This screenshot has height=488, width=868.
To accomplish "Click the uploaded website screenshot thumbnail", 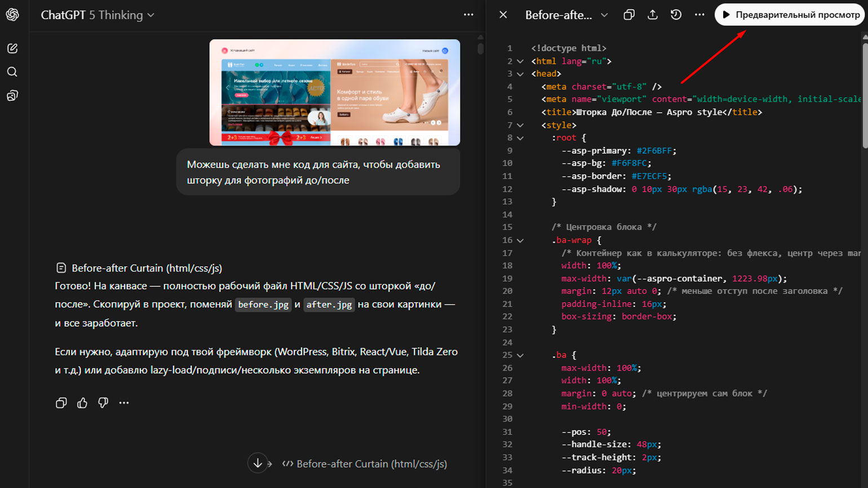I will click(x=334, y=92).
